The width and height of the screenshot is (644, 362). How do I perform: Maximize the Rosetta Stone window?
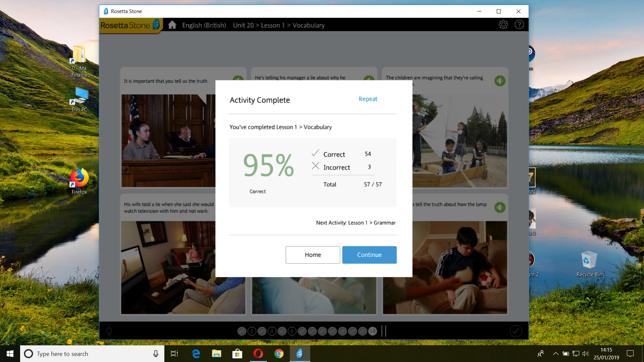[499, 11]
